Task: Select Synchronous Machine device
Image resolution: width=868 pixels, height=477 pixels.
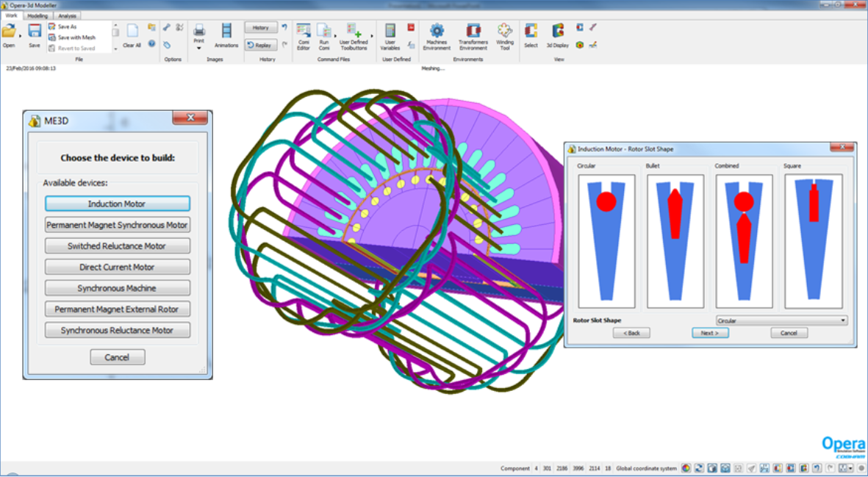Action: 118,288
